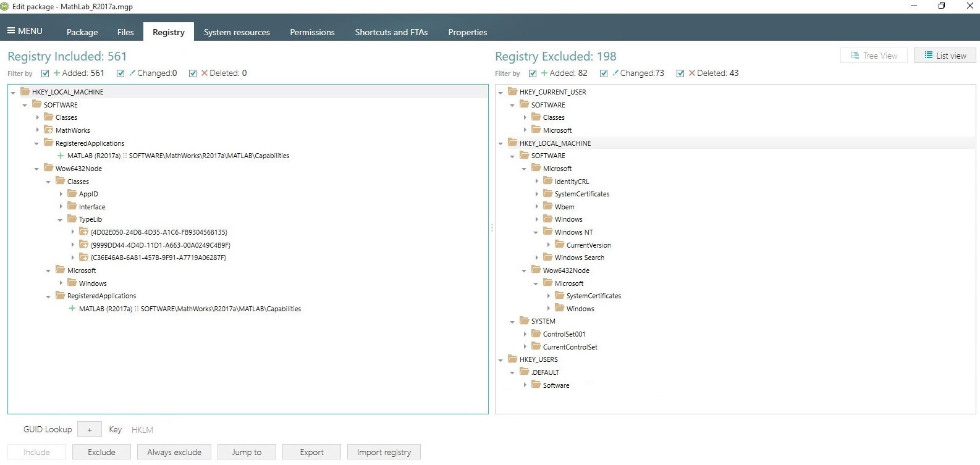Select the Software key under .DEFAULT
Image resolution: width=980 pixels, height=465 pixels.
click(556, 385)
